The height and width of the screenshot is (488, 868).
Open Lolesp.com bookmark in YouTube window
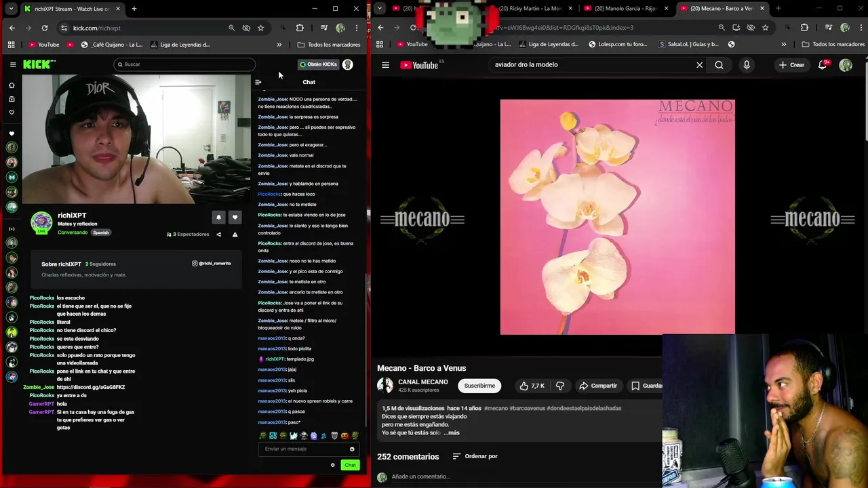[618, 45]
